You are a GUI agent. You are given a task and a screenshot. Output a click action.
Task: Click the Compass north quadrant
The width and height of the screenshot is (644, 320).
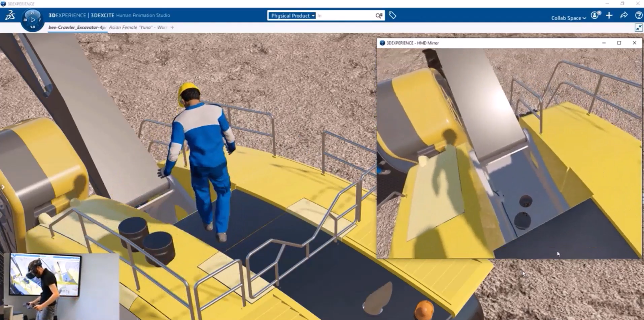click(x=33, y=13)
